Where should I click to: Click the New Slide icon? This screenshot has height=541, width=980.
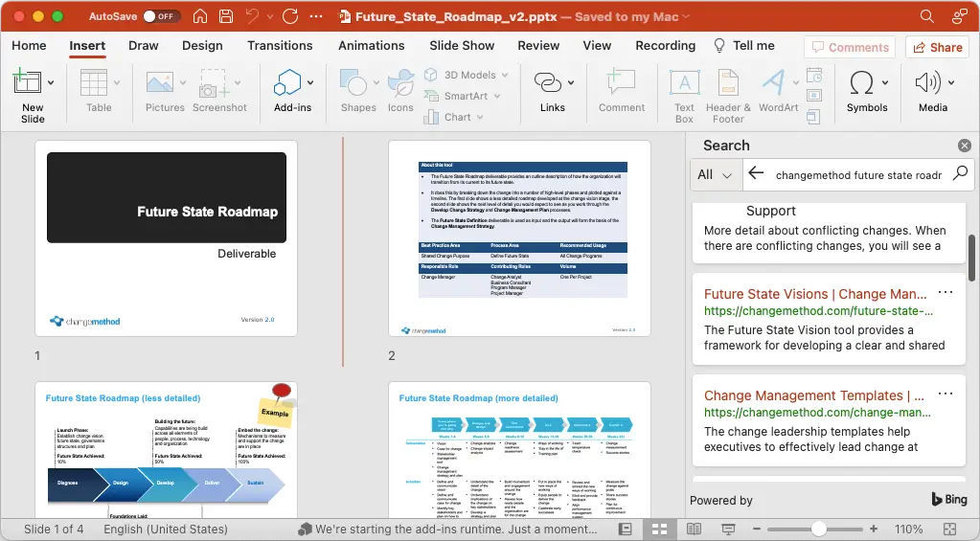pos(27,82)
